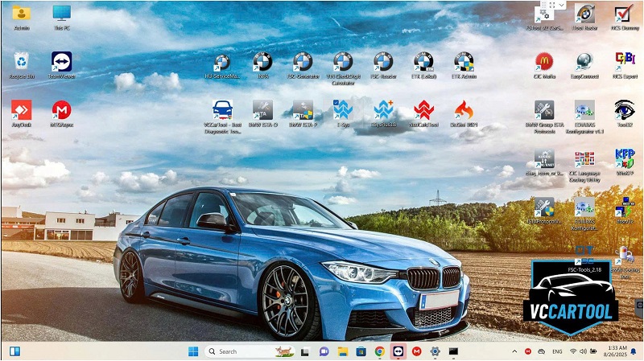Open the Recycle Bin
644x361 pixels.
(x=22, y=65)
